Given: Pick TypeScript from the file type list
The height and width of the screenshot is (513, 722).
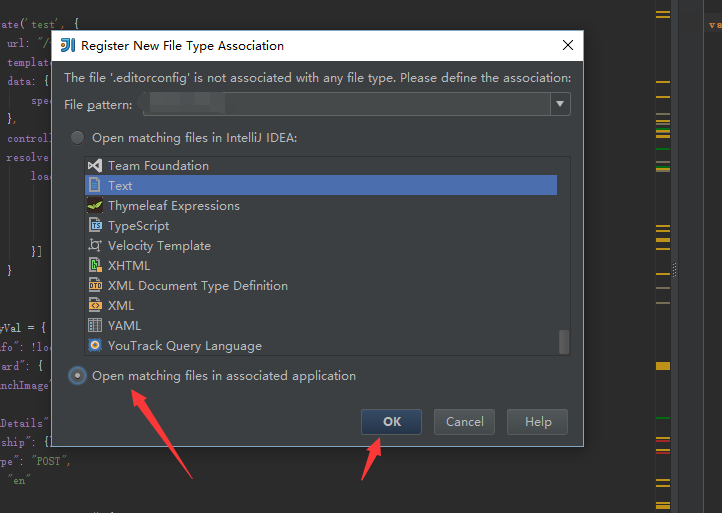Looking at the screenshot, I should coord(321,225).
